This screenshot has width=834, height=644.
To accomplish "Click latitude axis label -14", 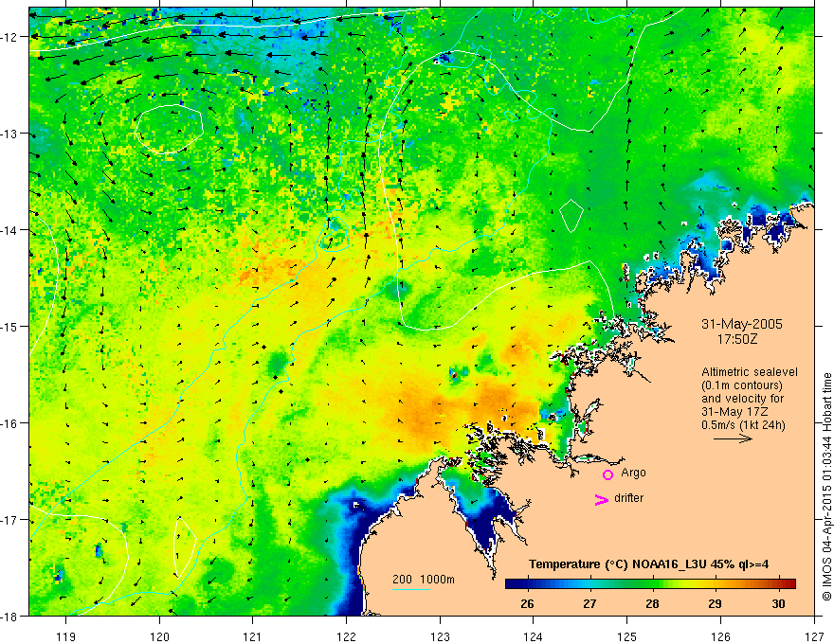I will coord(10,230).
